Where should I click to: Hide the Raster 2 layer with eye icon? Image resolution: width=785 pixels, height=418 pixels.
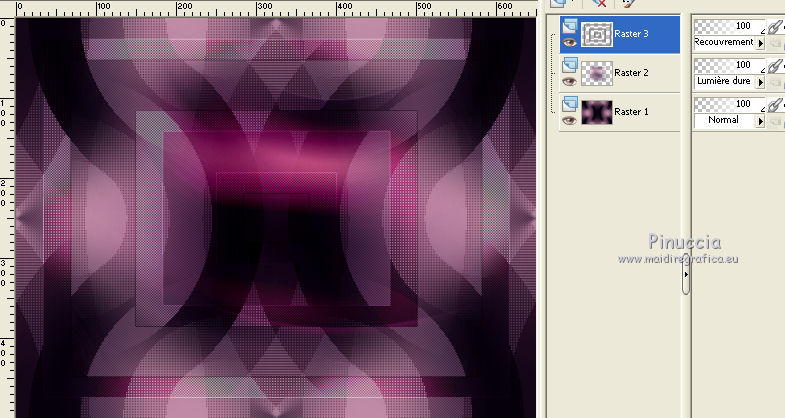click(569, 82)
